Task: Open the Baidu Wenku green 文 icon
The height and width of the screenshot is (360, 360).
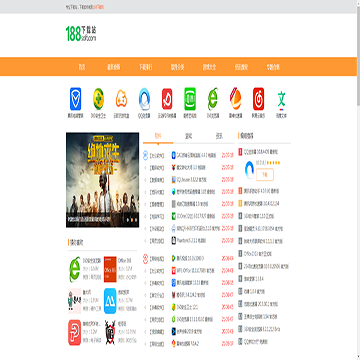Action: (281, 99)
